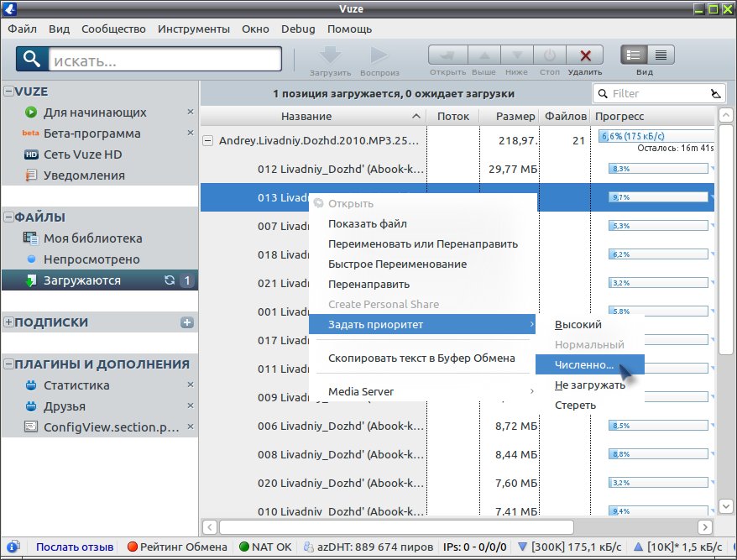
Task: Click the clear filter broom icon
Action: tap(716, 93)
